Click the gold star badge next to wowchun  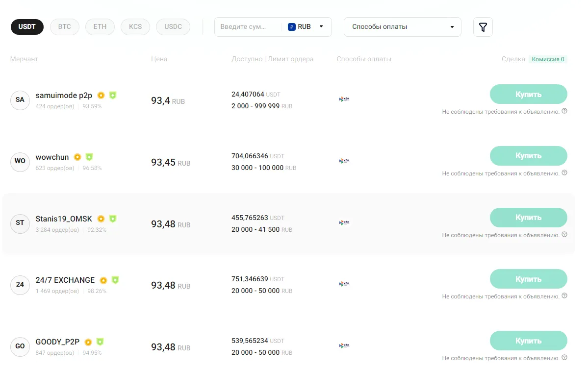[x=77, y=157]
